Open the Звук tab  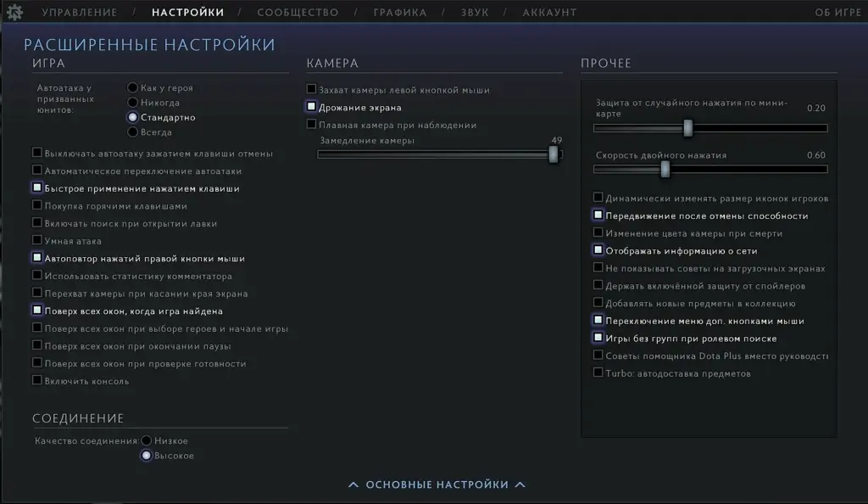click(475, 12)
